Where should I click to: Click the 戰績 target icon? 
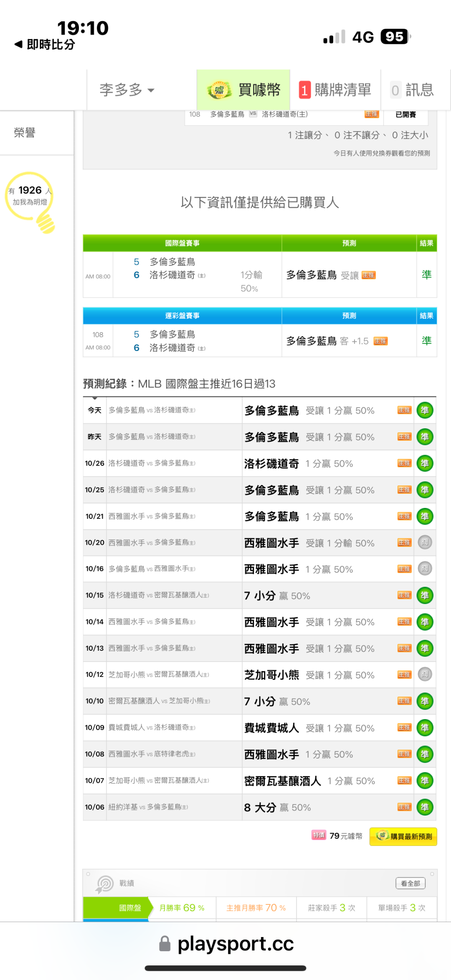[104, 884]
